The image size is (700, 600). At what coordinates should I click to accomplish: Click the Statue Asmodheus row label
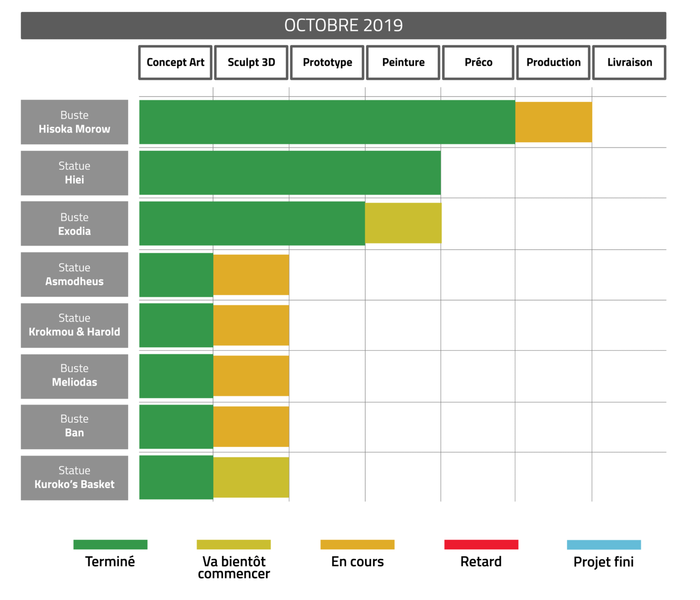coord(74,275)
